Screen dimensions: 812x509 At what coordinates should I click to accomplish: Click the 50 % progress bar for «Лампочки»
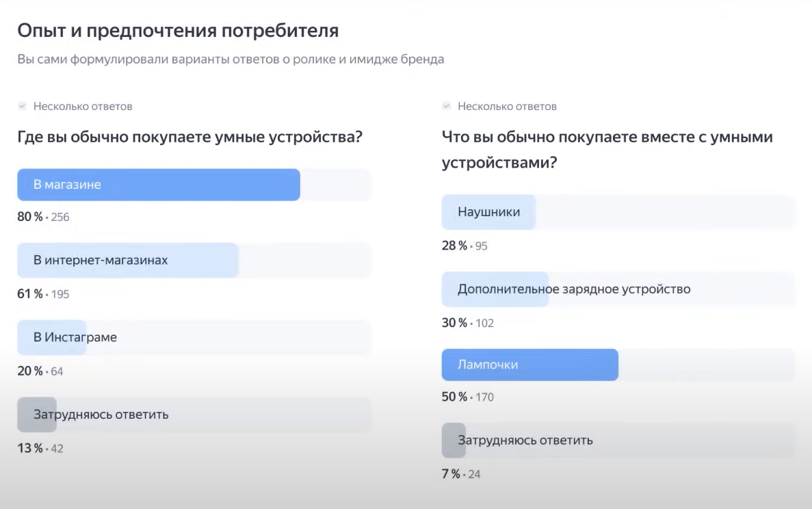click(530, 365)
